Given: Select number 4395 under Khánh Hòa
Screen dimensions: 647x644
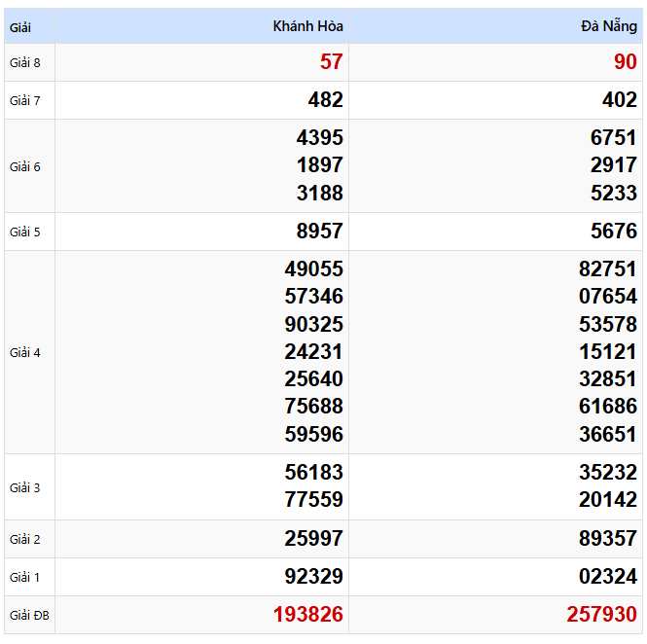Looking at the screenshot, I should point(320,137).
